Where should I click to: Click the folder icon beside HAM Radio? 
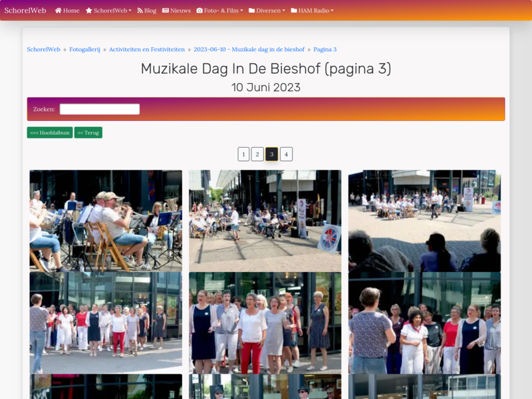pyautogui.click(x=294, y=11)
